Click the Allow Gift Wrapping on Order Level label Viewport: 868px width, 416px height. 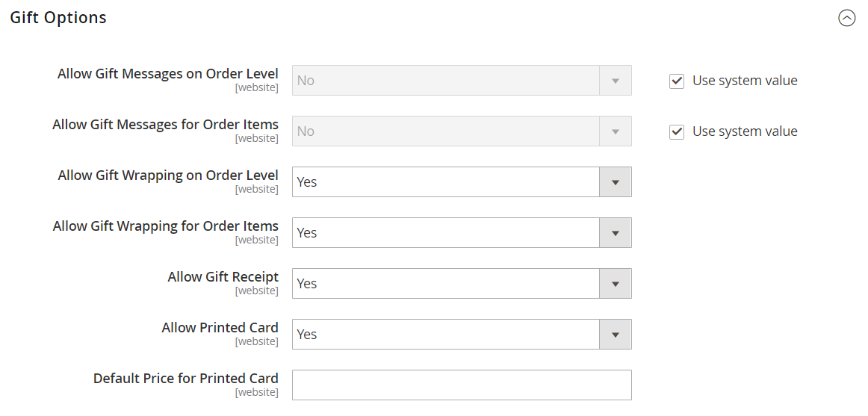pyautogui.click(x=168, y=176)
